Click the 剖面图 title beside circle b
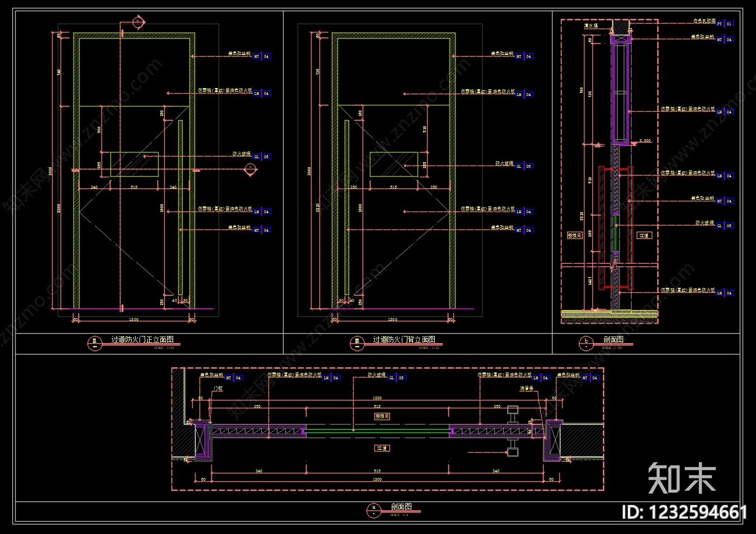 click(x=614, y=339)
